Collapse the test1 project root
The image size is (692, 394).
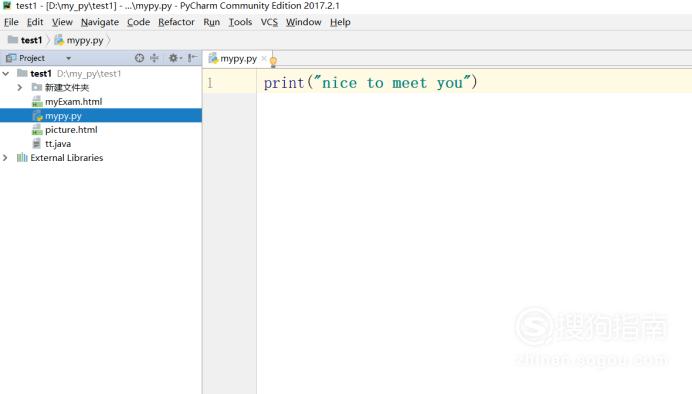tap(6, 74)
